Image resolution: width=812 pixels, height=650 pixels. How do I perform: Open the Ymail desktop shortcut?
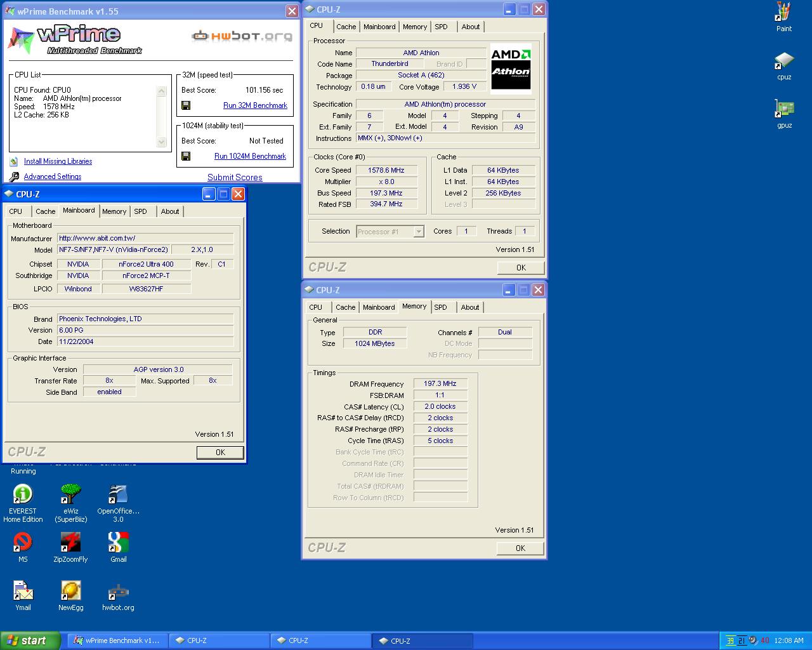23,595
